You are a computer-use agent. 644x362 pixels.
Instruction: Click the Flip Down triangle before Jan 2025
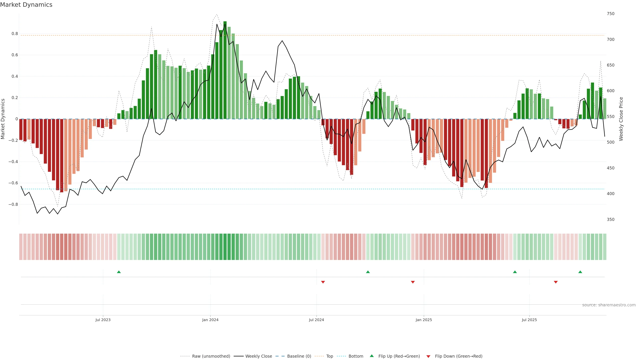coord(413,282)
